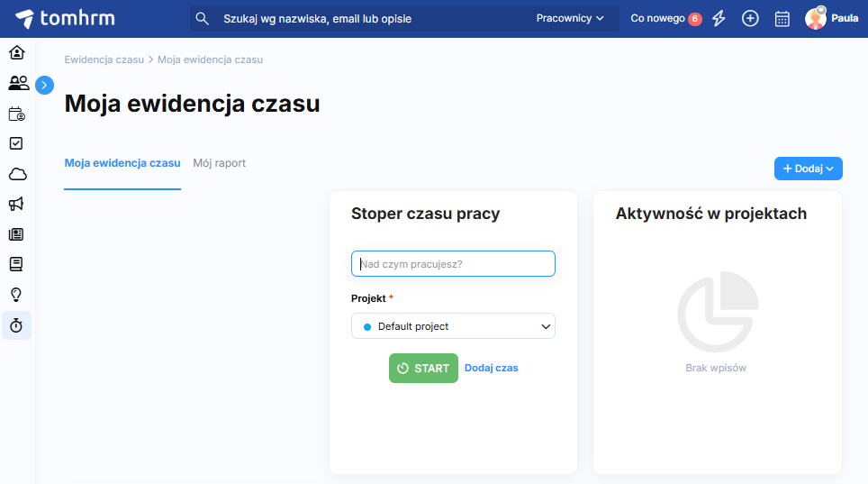Click the Dodaj czas link

click(491, 368)
